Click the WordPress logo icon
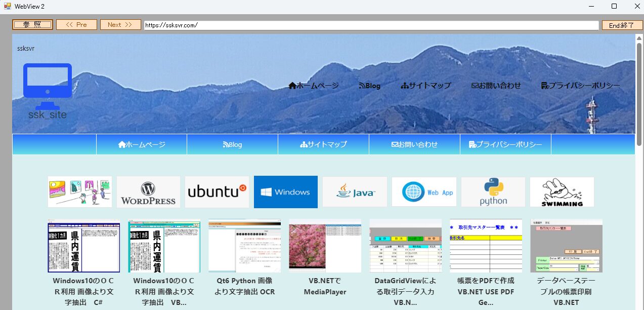Screen dimensions: 644x310 point(148,191)
